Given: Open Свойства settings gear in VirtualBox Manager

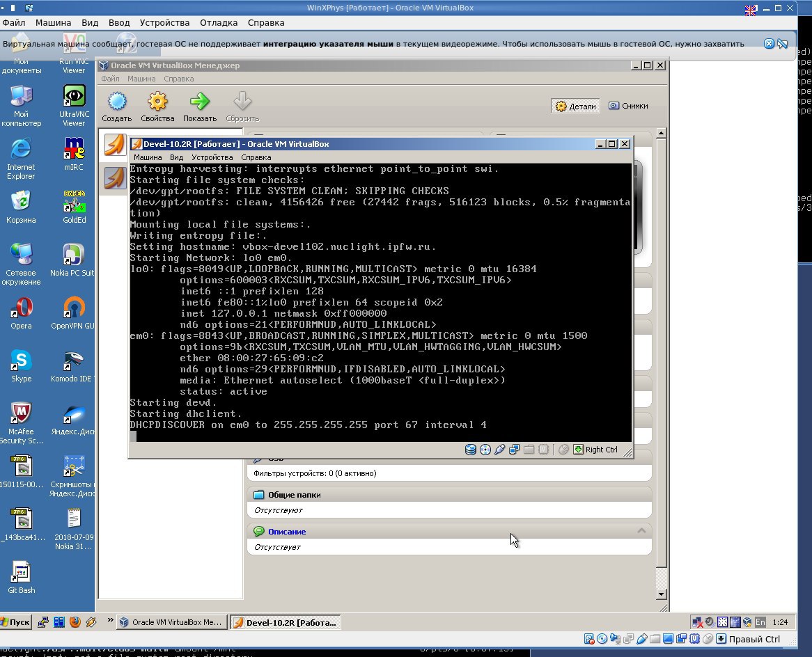Looking at the screenshot, I should pyautogui.click(x=157, y=101).
